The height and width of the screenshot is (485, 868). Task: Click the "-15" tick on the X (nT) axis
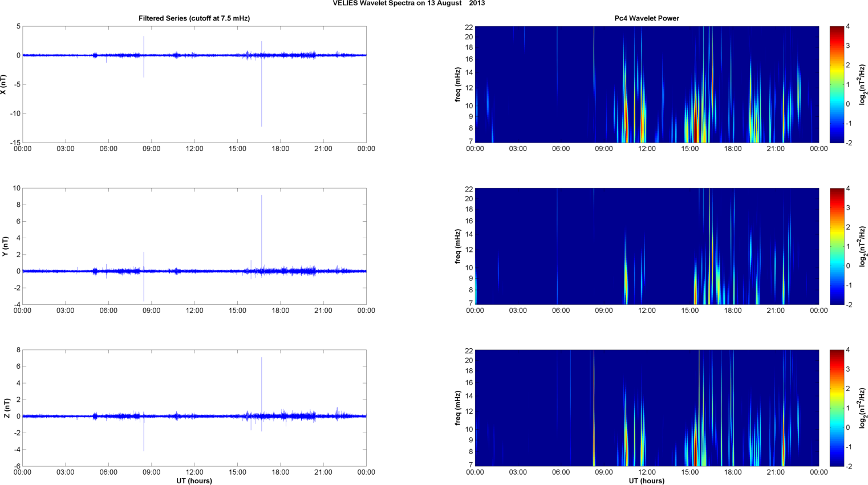click(x=15, y=142)
